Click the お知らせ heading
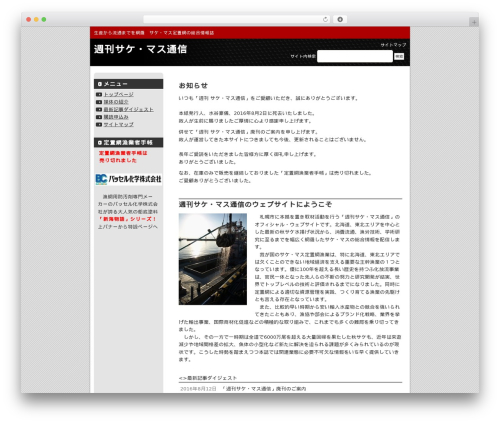Viewport: 500px width, 423px height. click(x=193, y=86)
